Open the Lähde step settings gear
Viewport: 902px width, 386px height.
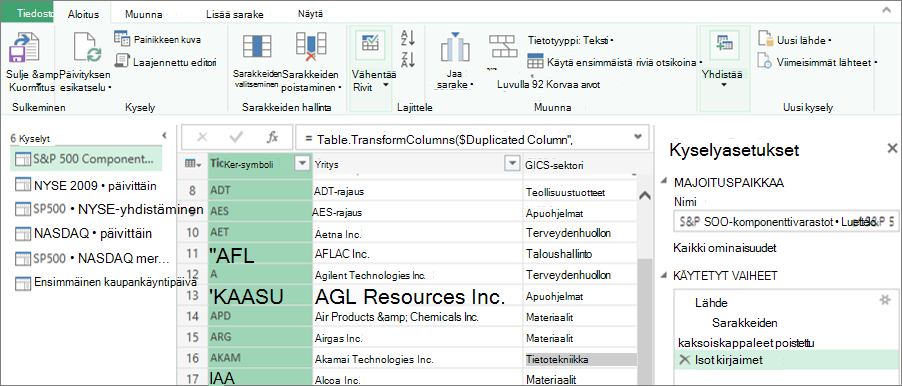tap(885, 300)
